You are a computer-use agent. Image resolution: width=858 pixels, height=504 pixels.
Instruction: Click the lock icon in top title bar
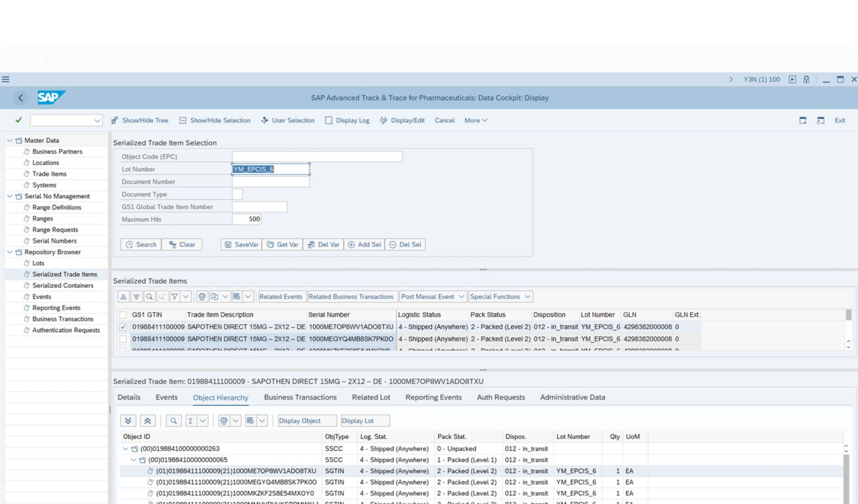coord(806,79)
